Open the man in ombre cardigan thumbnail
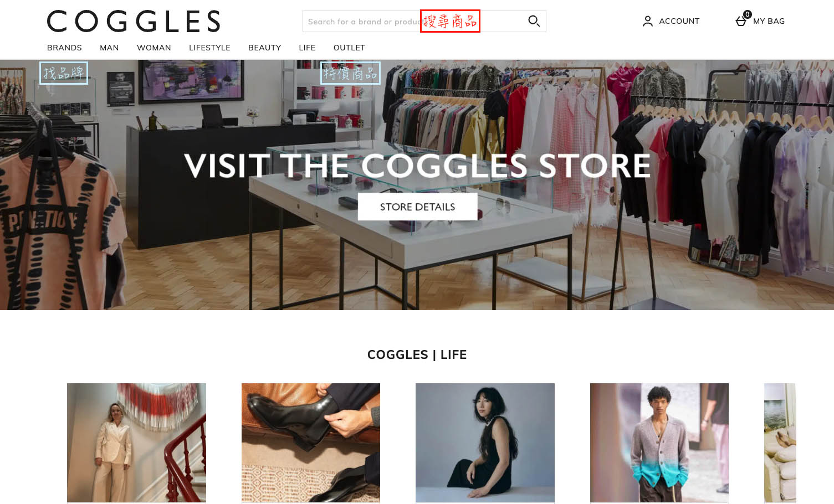The image size is (834, 504). click(659, 443)
